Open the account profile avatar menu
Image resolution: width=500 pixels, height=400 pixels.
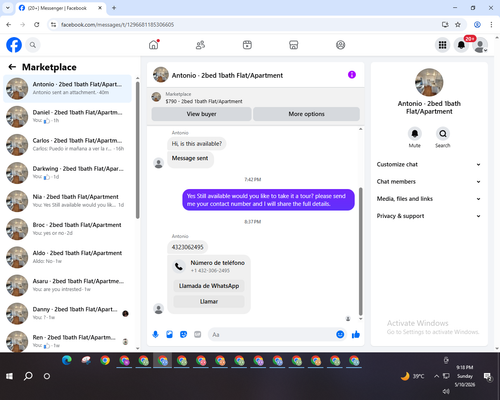[x=480, y=45]
